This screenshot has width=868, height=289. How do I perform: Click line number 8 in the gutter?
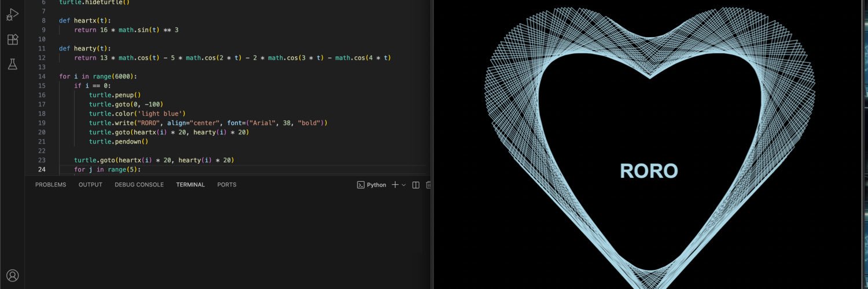click(43, 20)
